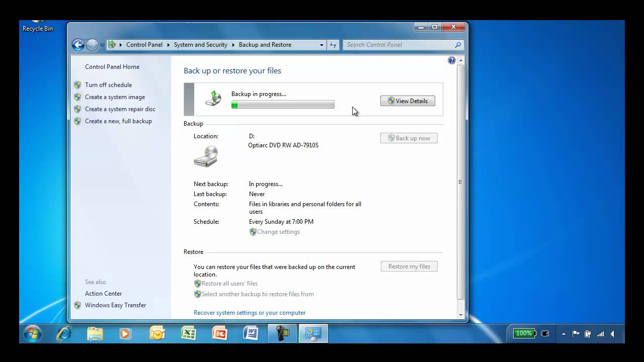The height and width of the screenshot is (362, 644).
Task: Launch Internet Explorer from taskbar
Action: 64,333
